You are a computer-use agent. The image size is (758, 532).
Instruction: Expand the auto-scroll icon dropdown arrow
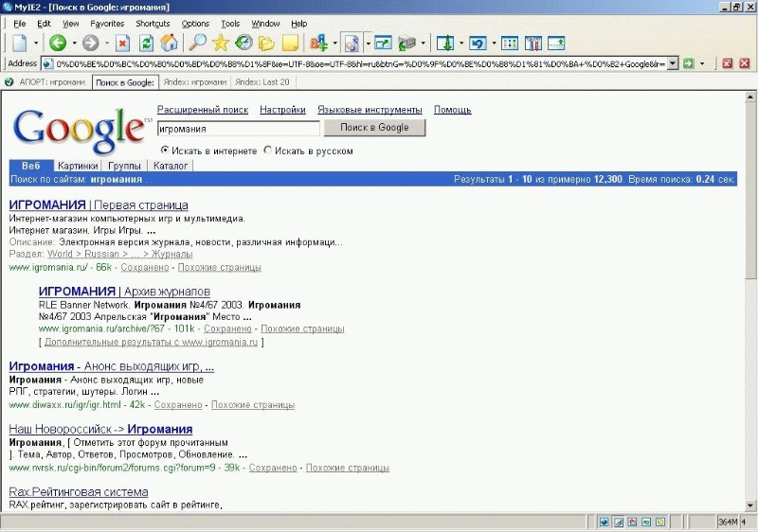(x=461, y=44)
